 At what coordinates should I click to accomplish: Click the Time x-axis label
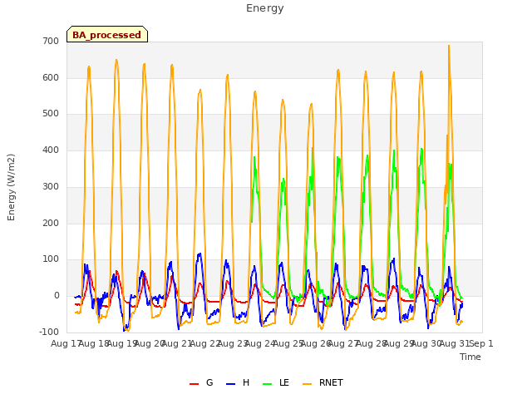click(470, 357)
